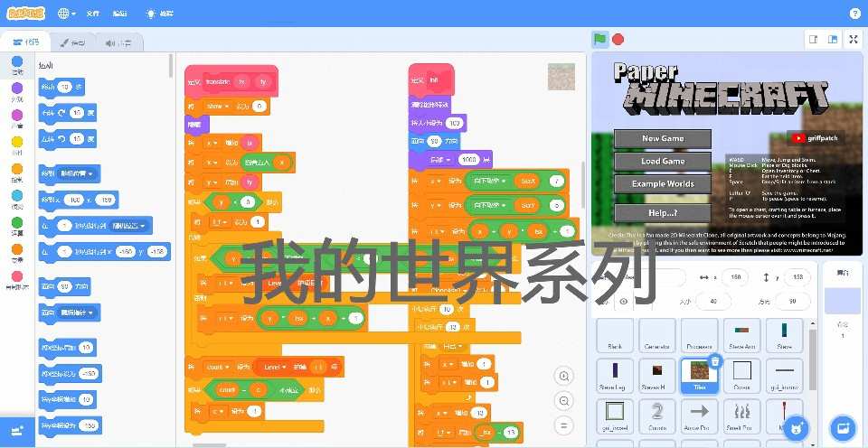Select the stage backdrop thumbnail
868x448 pixels.
(x=843, y=302)
